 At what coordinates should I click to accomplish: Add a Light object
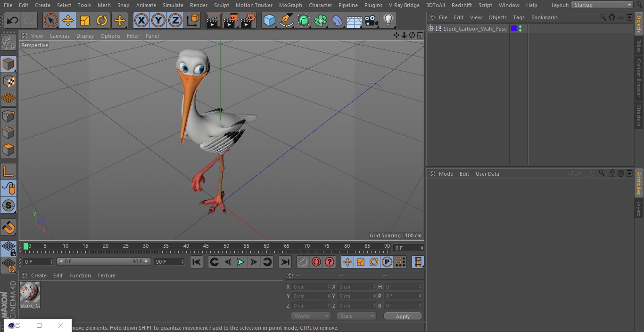coord(388,20)
